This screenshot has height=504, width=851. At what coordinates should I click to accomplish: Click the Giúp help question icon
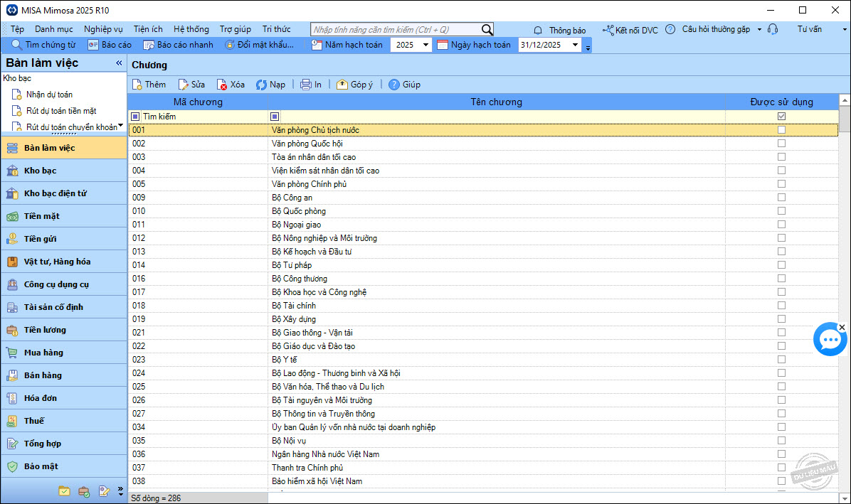[394, 85]
